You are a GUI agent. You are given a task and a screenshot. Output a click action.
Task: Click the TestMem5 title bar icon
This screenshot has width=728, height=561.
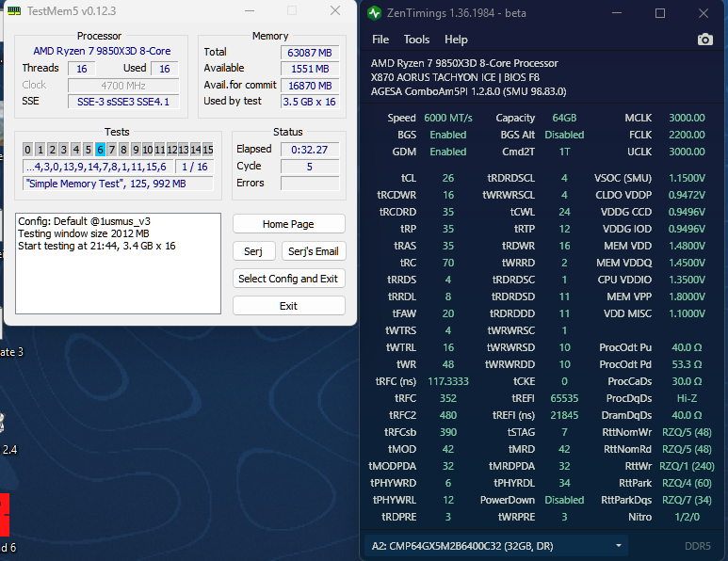tap(14, 10)
